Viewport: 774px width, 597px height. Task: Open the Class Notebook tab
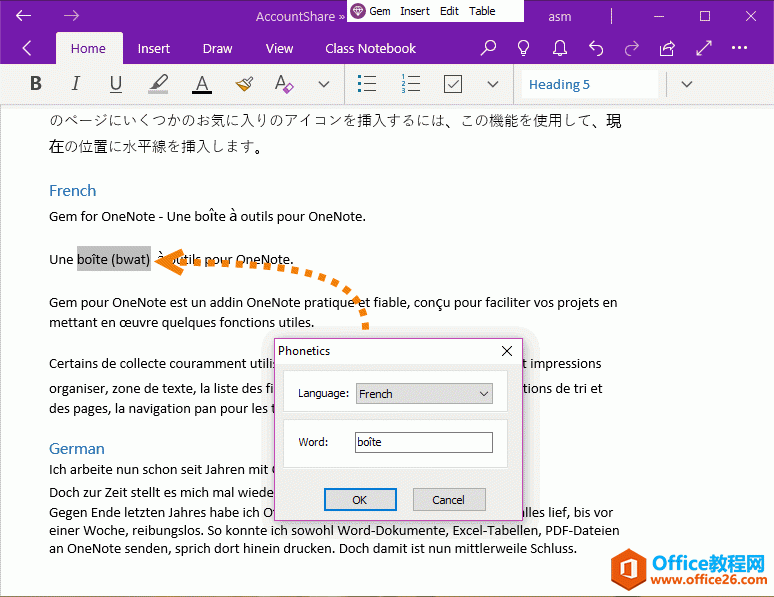tap(370, 48)
